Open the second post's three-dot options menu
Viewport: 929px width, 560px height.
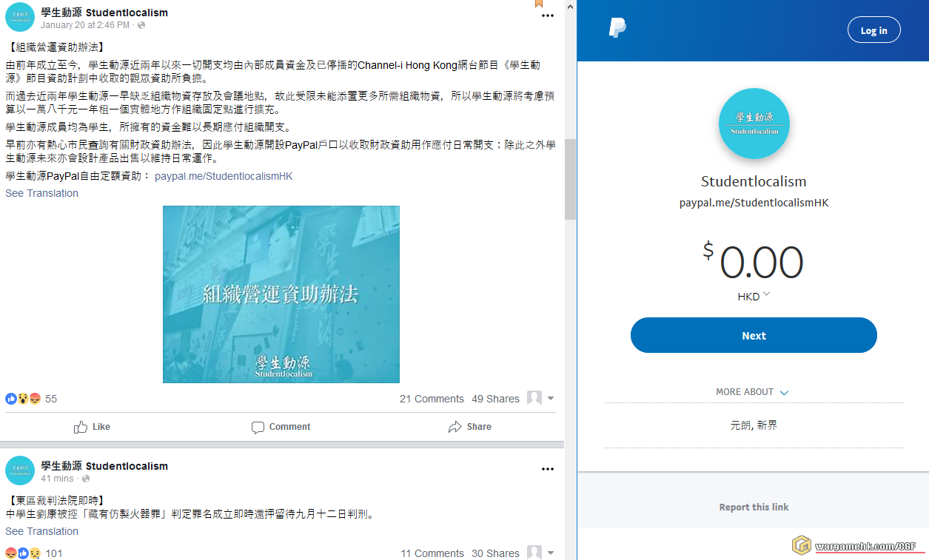click(x=548, y=469)
